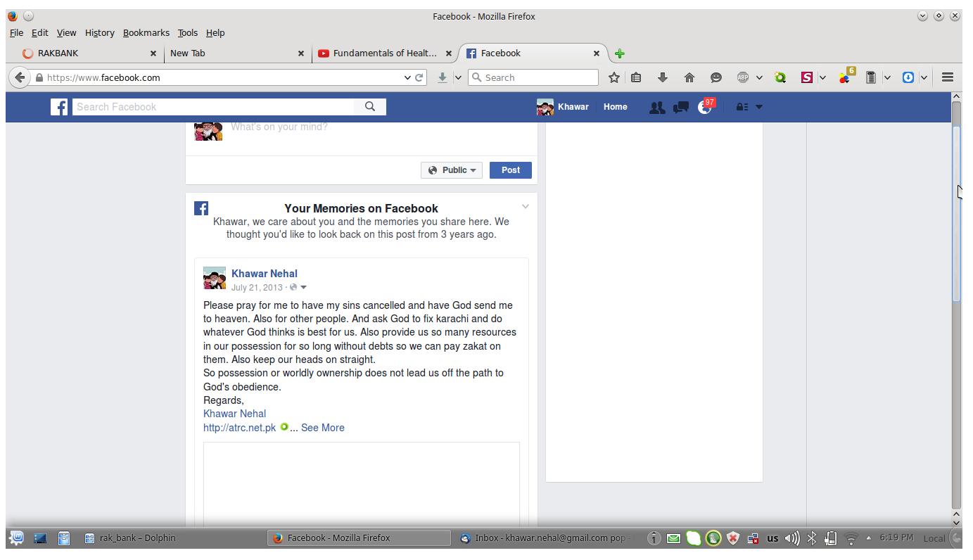This screenshot has height=560, width=973.
Task: Click the Facebook search magnifier button
Action: (x=370, y=107)
